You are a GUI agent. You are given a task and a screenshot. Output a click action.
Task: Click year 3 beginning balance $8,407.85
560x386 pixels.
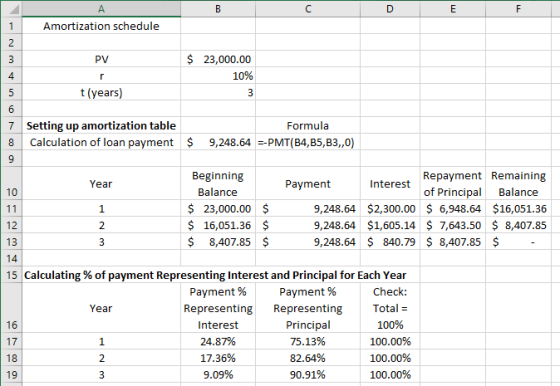tap(218, 242)
